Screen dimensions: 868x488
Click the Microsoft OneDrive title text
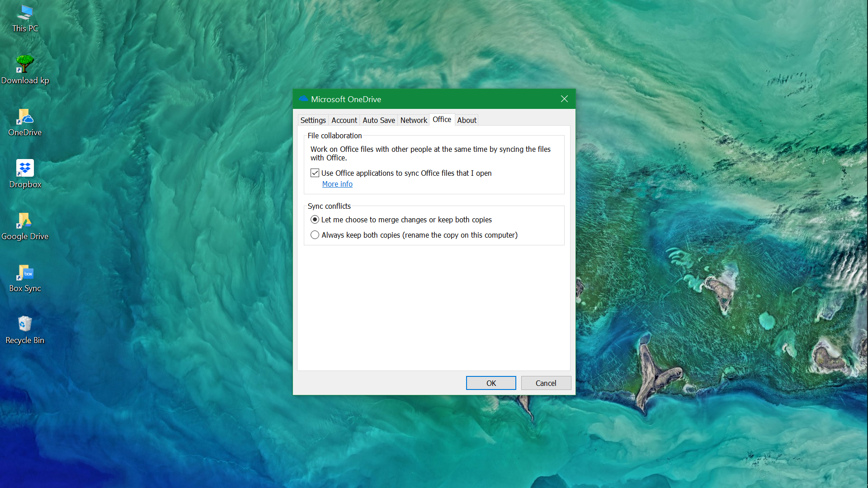pyautogui.click(x=346, y=99)
